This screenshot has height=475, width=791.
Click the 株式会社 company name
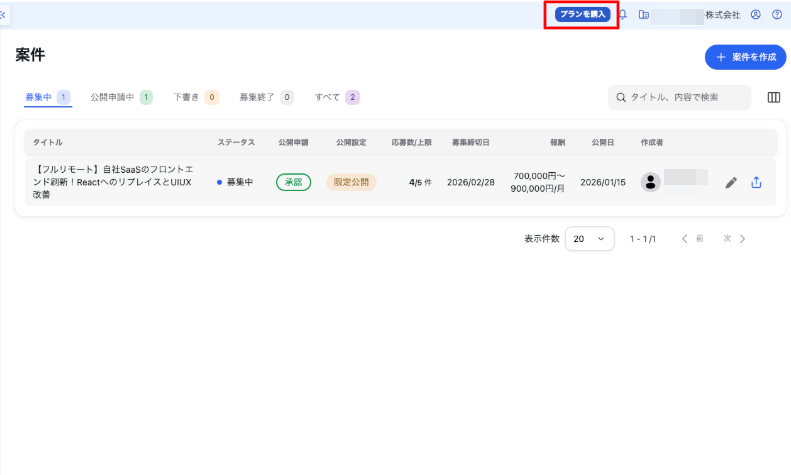coord(722,15)
